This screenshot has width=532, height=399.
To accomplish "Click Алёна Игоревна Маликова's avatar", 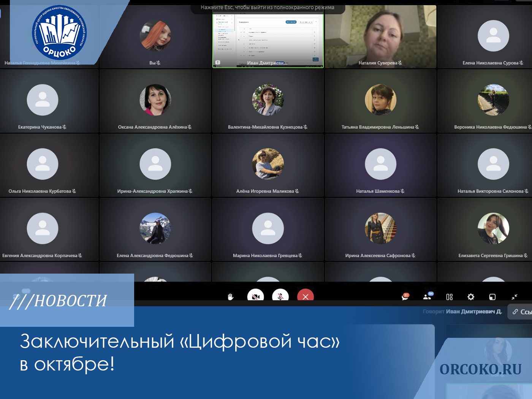I will 268,164.
